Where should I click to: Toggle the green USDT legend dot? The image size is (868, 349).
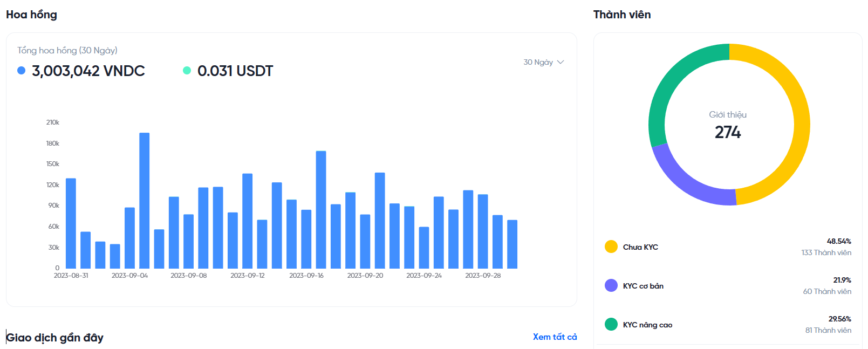pyautogui.click(x=187, y=71)
